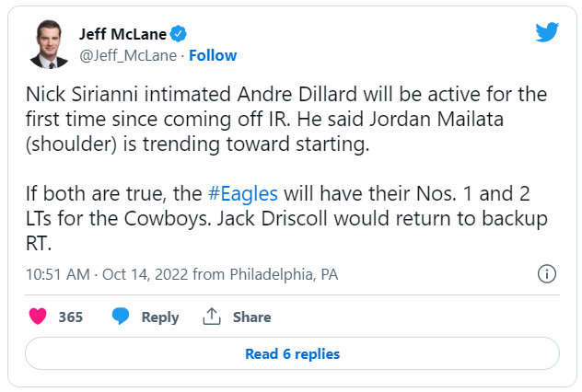This screenshot has width=582, height=392.
Task: Open the tweet info icon
Action: point(546,274)
